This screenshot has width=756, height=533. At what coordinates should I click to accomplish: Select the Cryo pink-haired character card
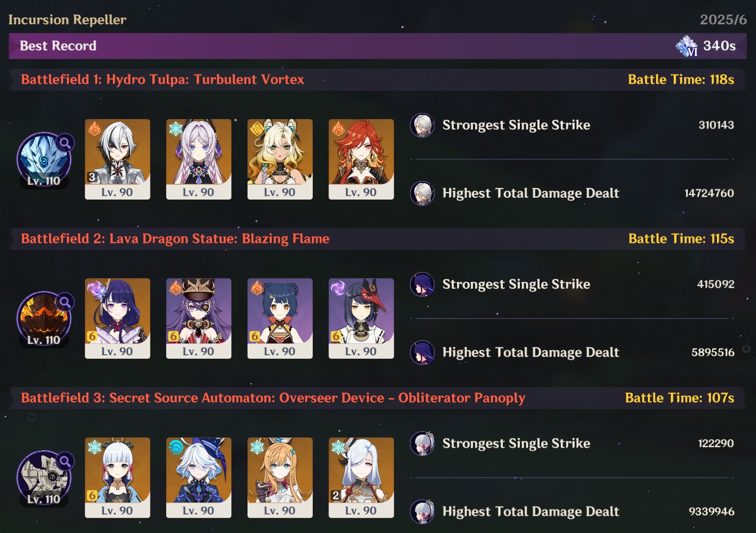pyautogui.click(x=199, y=159)
